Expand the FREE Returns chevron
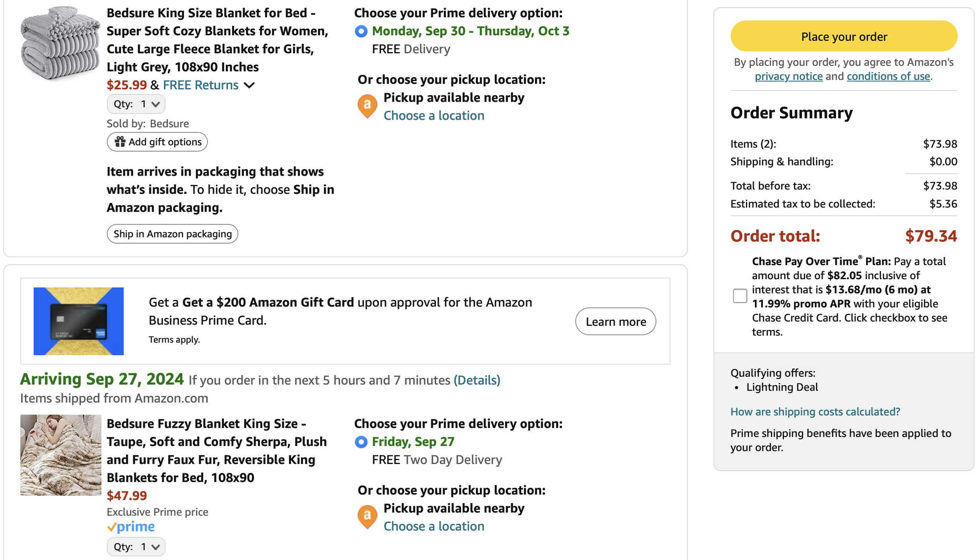 click(249, 85)
